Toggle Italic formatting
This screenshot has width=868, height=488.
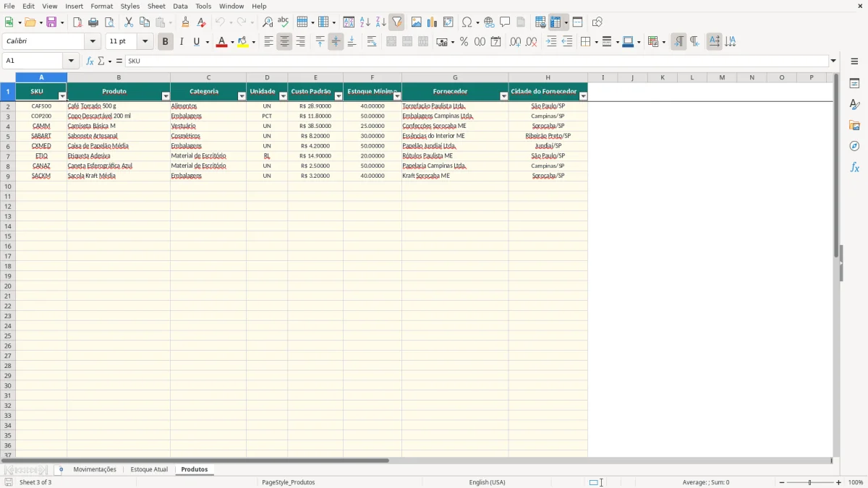coord(181,42)
